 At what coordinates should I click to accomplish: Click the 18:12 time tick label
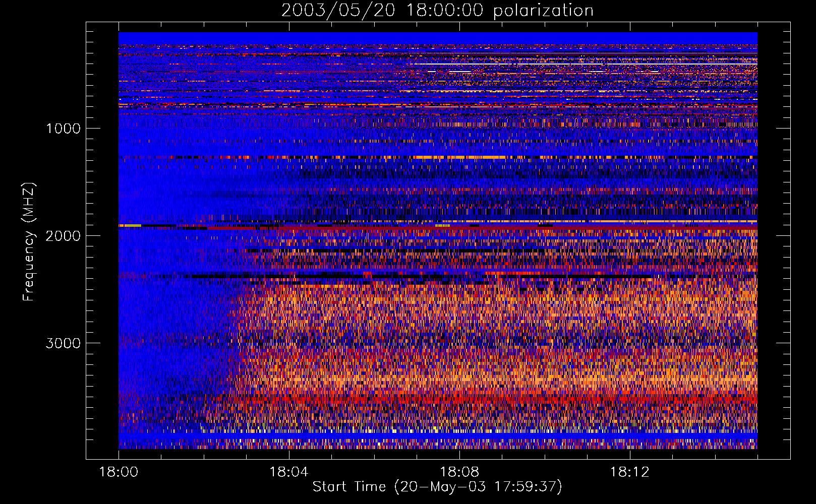629,472
